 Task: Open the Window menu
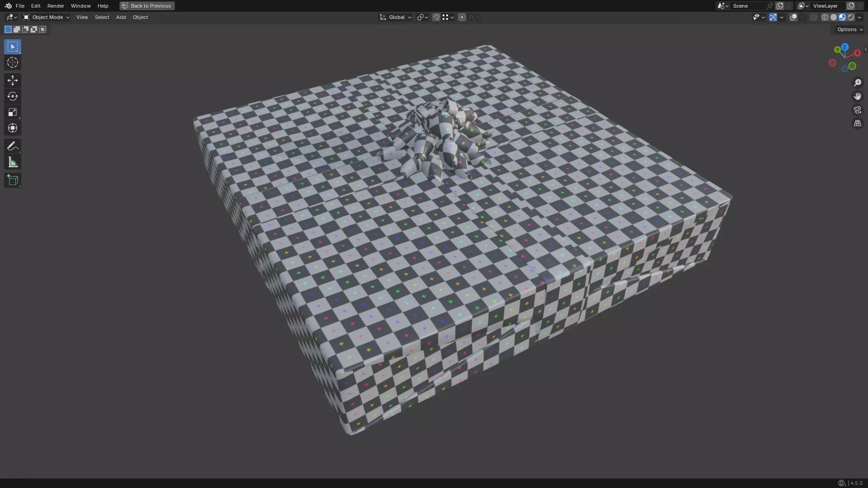[x=81, y=6]
